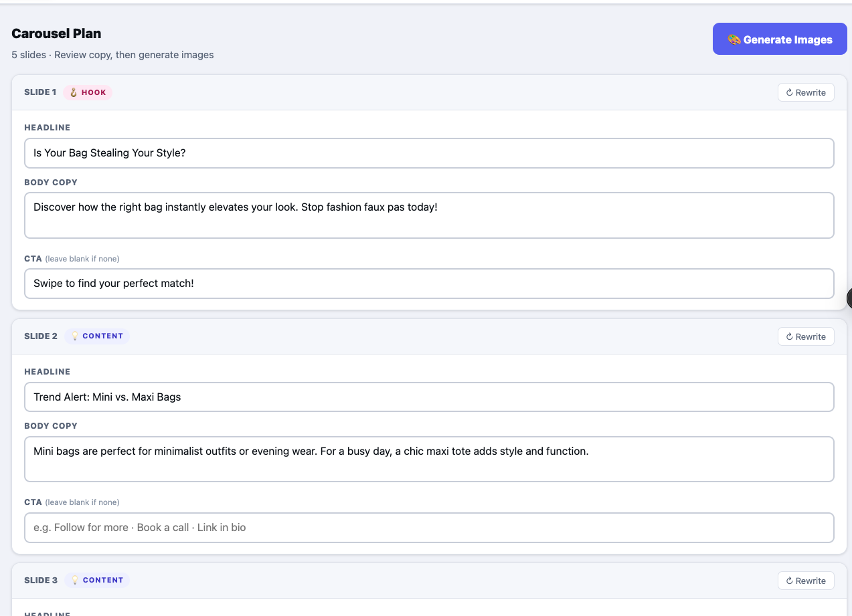This screenshot has width=852, height=616.
Task: Click the 'SLIDE 2' label
Action: 41,336
